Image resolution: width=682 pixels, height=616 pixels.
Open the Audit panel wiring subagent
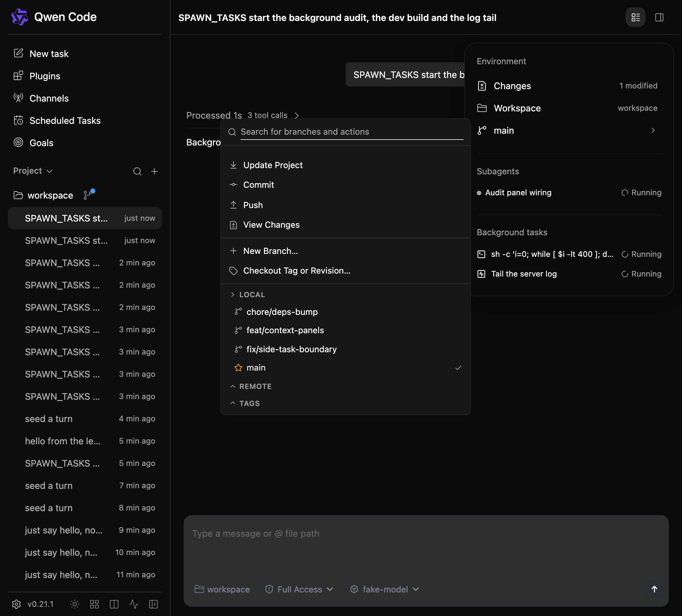569,193
